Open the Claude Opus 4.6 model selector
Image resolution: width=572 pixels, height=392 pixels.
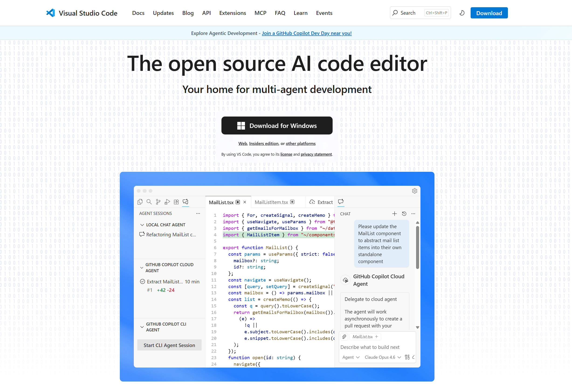click(x=382, y=357)
